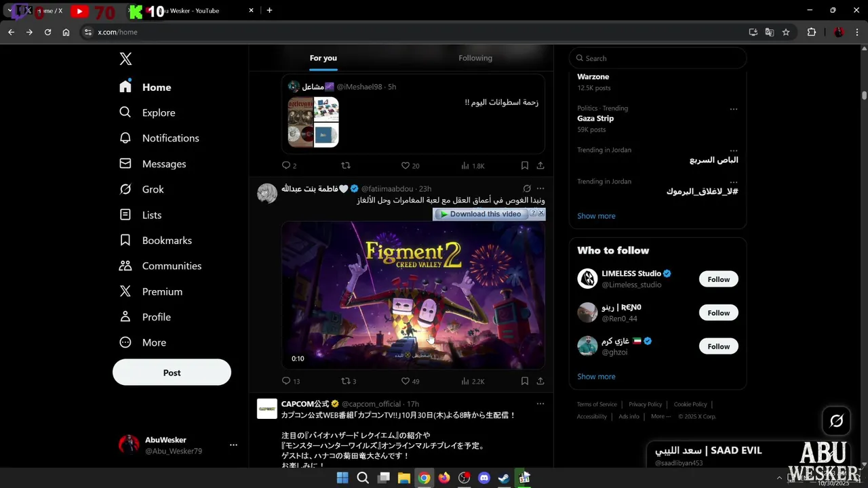This screenshot has height=488, width=868.
Task: Open the Privacy Policy link
Action: coord(645,404)
